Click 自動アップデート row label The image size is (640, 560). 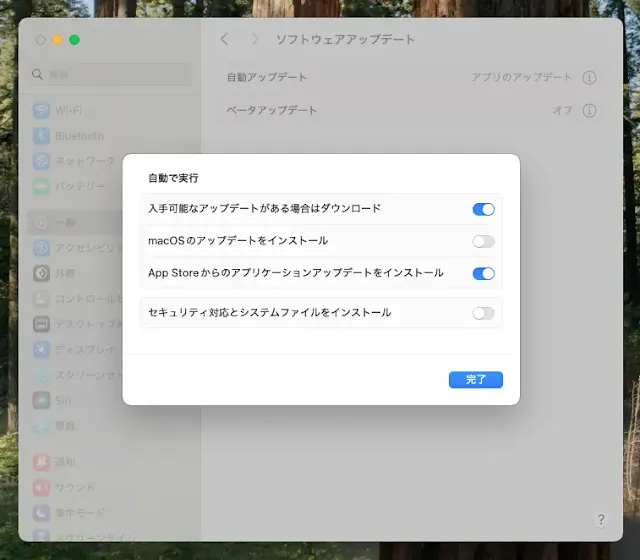tap(267, 77)
